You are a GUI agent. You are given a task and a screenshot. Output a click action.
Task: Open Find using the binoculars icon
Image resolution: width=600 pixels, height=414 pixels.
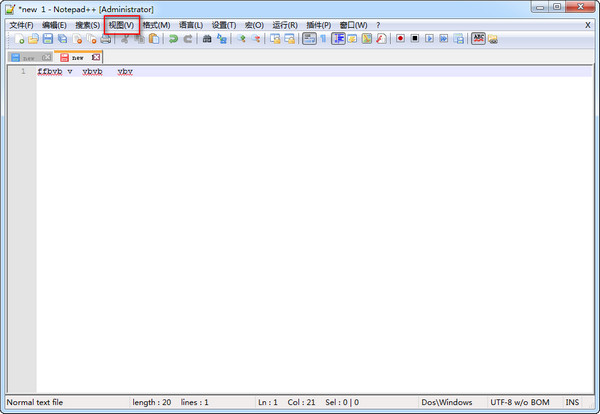point(207,39)
